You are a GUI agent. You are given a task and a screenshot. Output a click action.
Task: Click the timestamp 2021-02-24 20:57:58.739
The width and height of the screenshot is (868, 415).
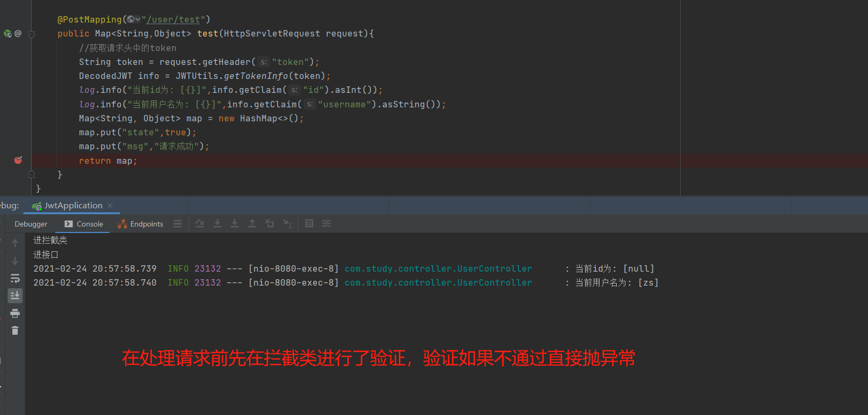[95, 268]
